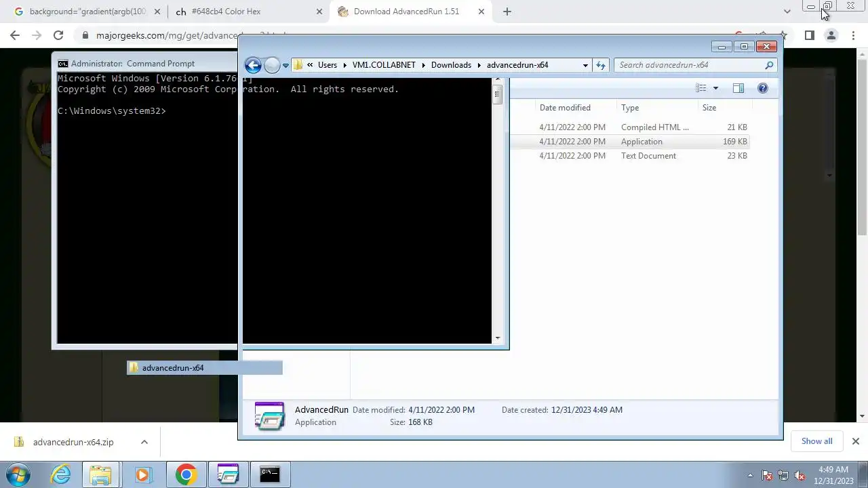Open the muted volume icon

click(800, 475)
